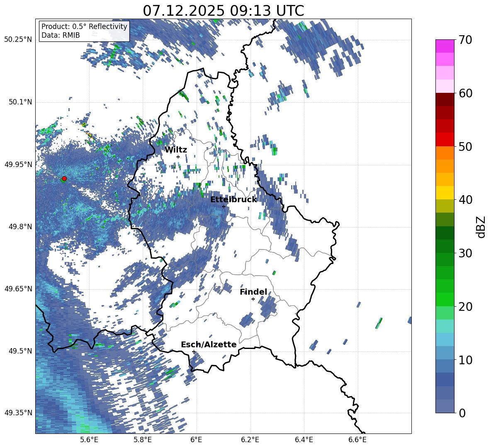
Task: Click the 49.65°N latitude tick label
Action: pos(18,288)
